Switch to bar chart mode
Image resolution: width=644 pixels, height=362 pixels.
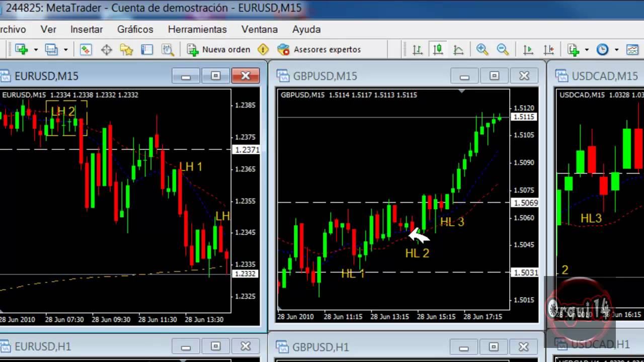coord(418,49)
